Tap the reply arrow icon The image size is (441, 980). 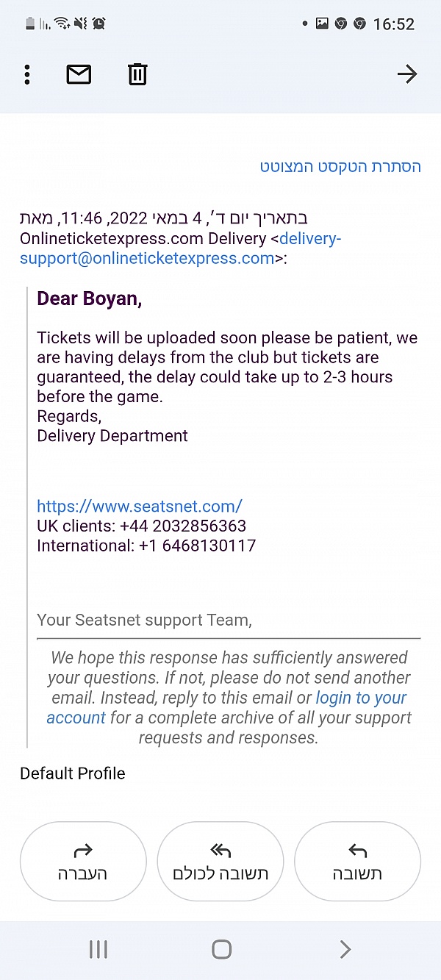(x=357, y=851)
